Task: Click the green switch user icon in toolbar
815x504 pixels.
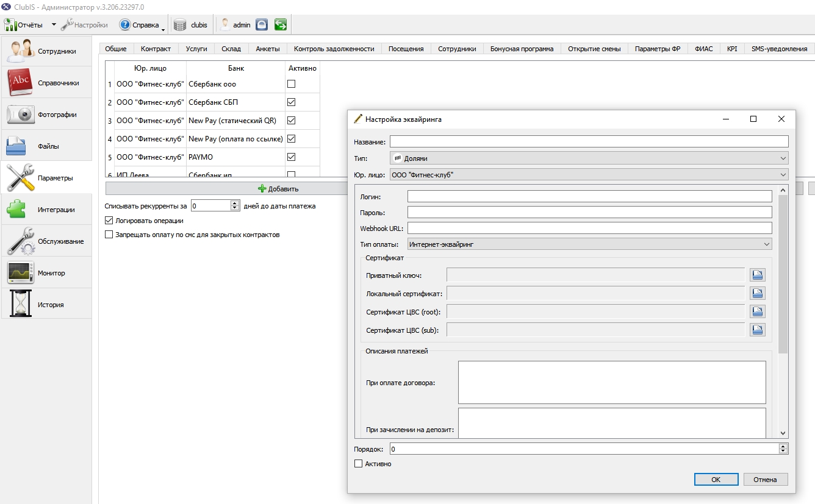Action: tap(281, 24)
